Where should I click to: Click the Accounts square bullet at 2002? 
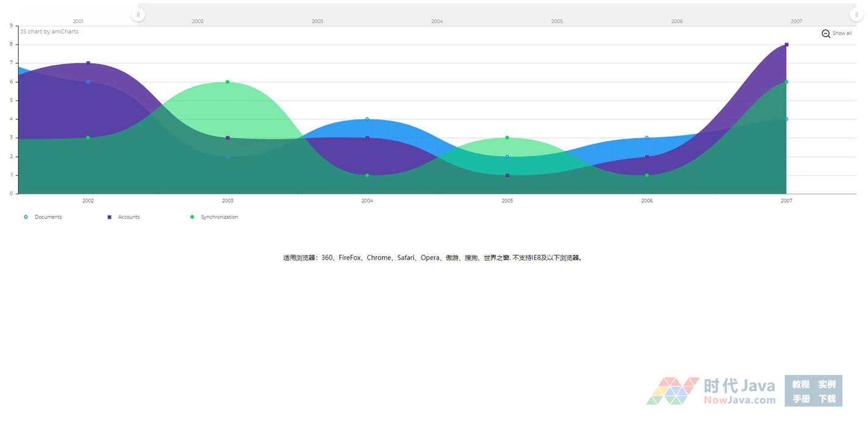pyautogui.click(x=88, y=63)
